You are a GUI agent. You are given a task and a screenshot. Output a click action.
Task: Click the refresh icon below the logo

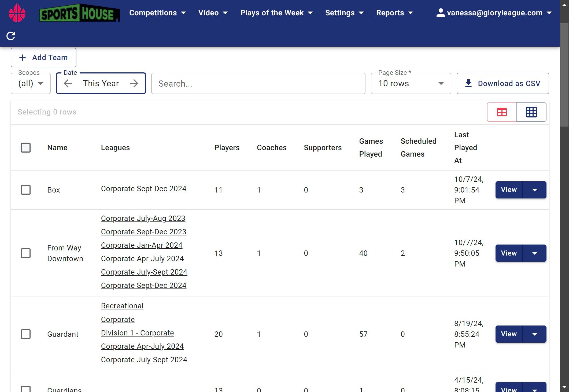coord(11,36)
